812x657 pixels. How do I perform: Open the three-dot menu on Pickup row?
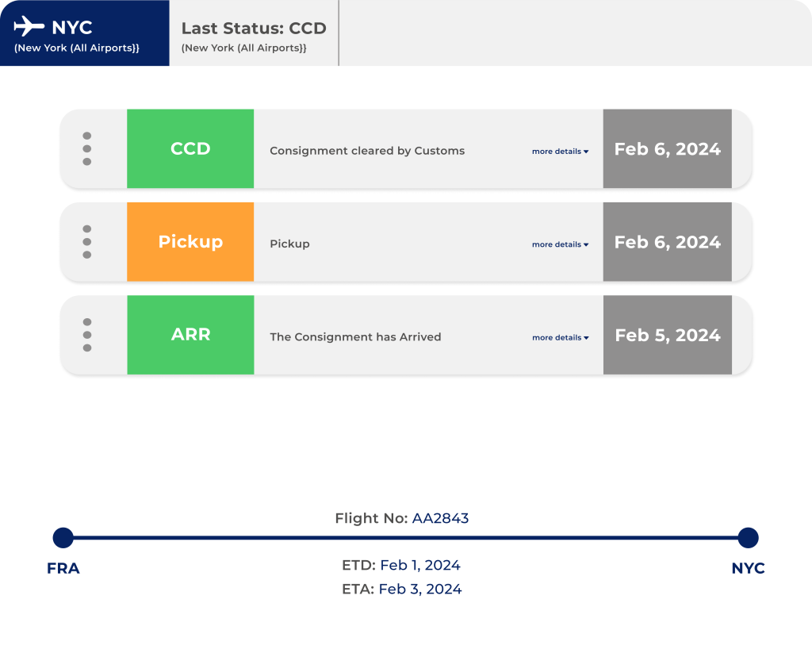[x=87, y=242]
